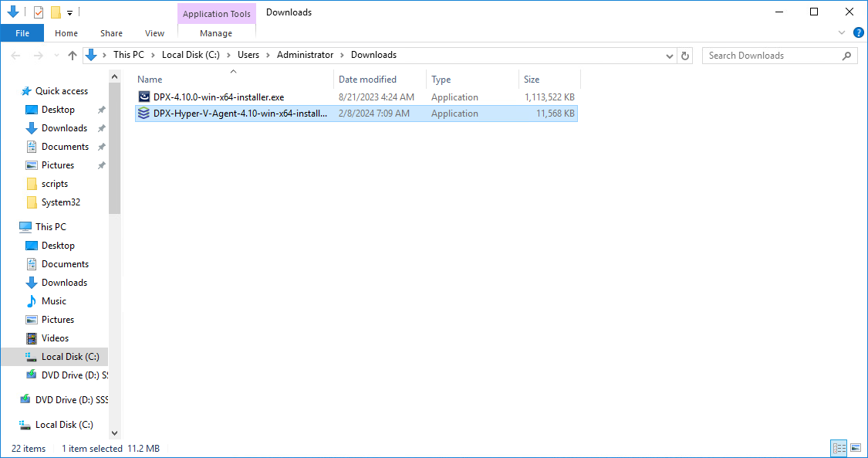Unpin Documents from Quick access

click(101, 147)
